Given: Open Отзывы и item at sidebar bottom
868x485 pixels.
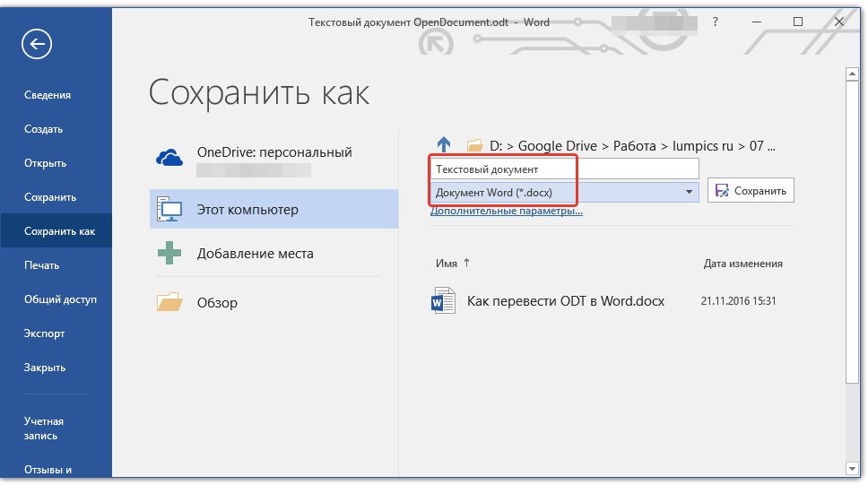Looking at the screenshot, I should tap(48, 470).
